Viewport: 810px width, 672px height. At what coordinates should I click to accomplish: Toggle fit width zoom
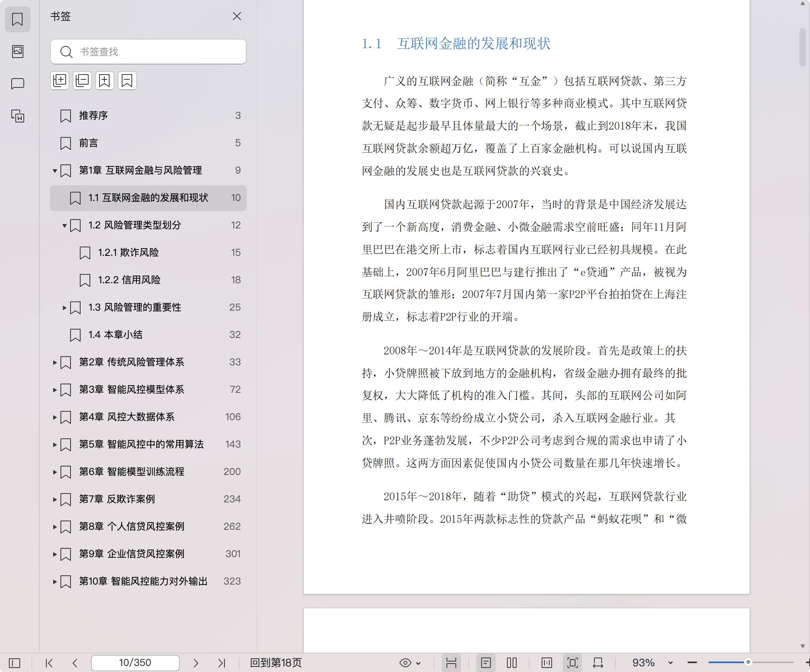coord(598,663)
